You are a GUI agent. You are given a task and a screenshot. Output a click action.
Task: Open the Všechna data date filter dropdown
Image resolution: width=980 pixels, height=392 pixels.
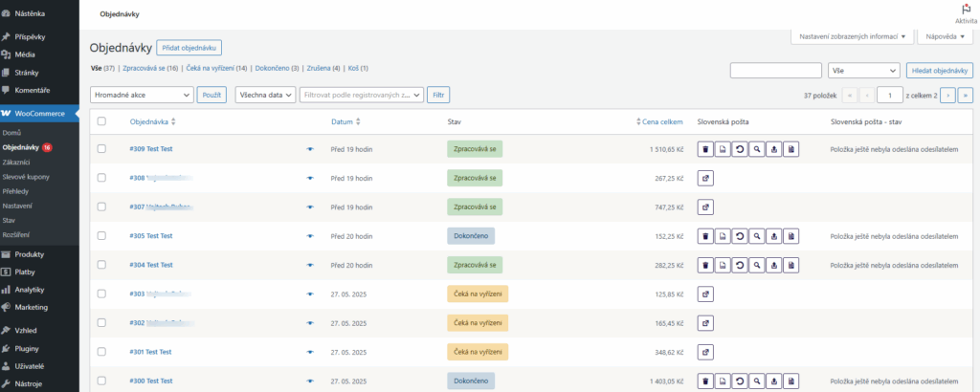(265, 96)
